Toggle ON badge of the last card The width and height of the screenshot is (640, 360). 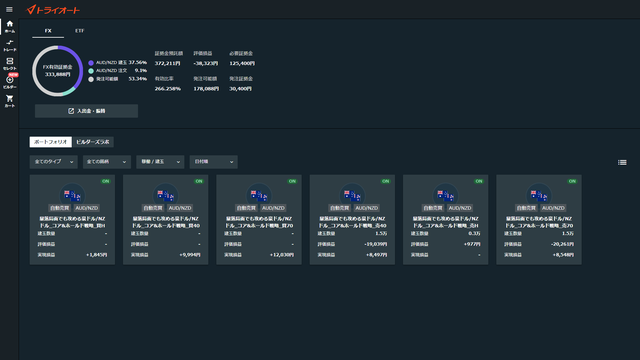pos(572,181)
